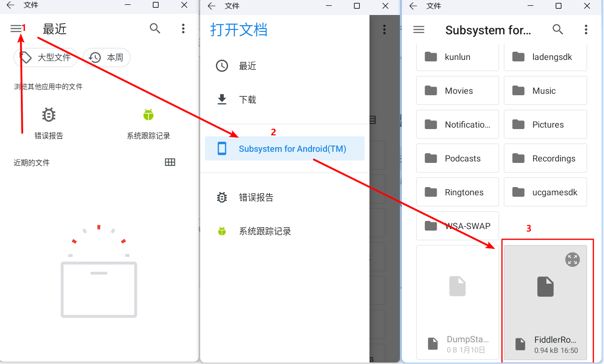Select 最近 in the 打开文档 drawer
This screenshot has width=604, height=364.
285,66
